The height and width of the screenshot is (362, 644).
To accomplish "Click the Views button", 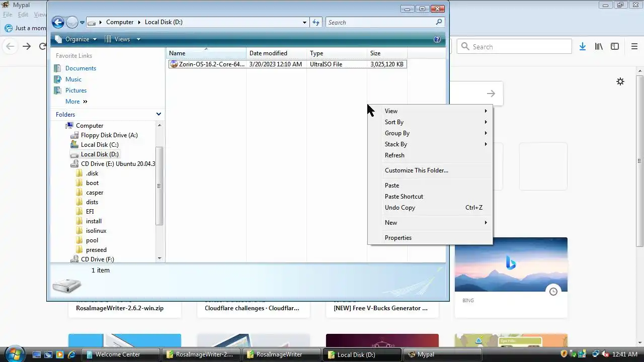I will click(x=117, y=39).
